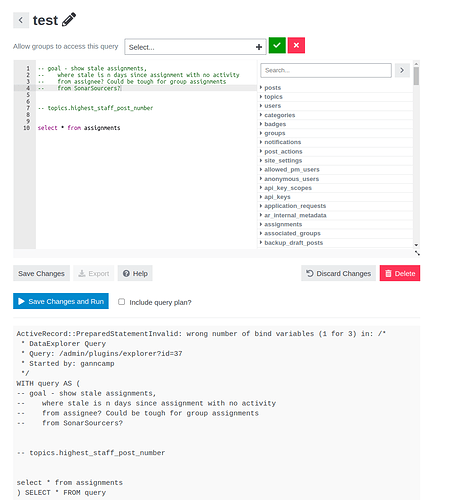Click the Export button

coord(94,273)
